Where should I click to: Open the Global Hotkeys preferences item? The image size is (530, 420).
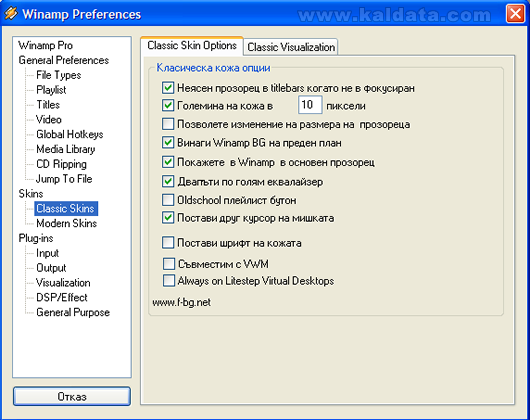pos(70,134)
